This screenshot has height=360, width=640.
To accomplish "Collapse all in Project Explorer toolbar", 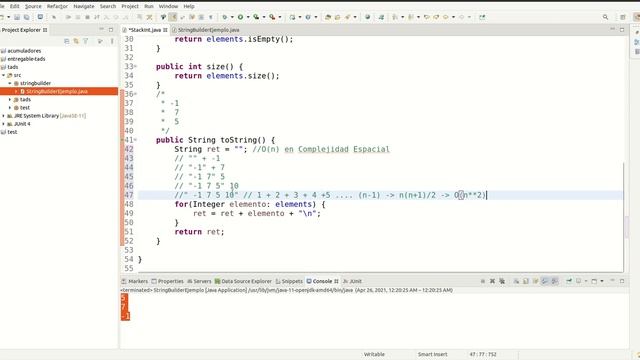I will click(67, 41).
